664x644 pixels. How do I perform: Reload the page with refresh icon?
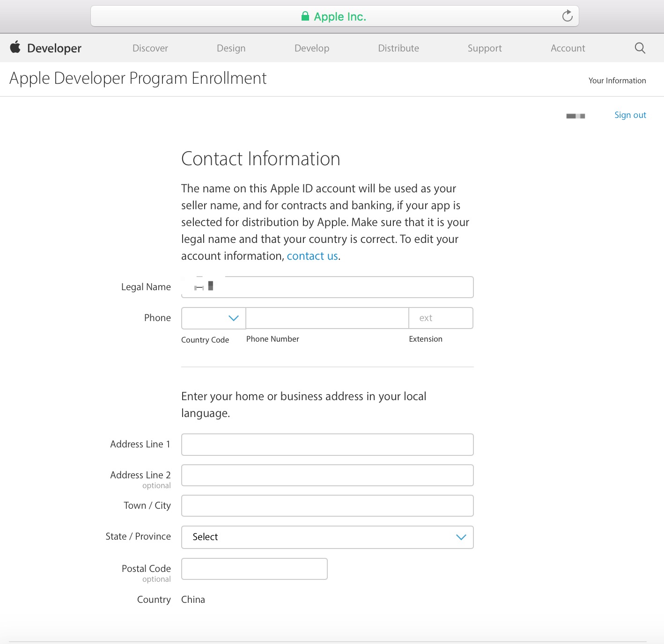point(567,16)
